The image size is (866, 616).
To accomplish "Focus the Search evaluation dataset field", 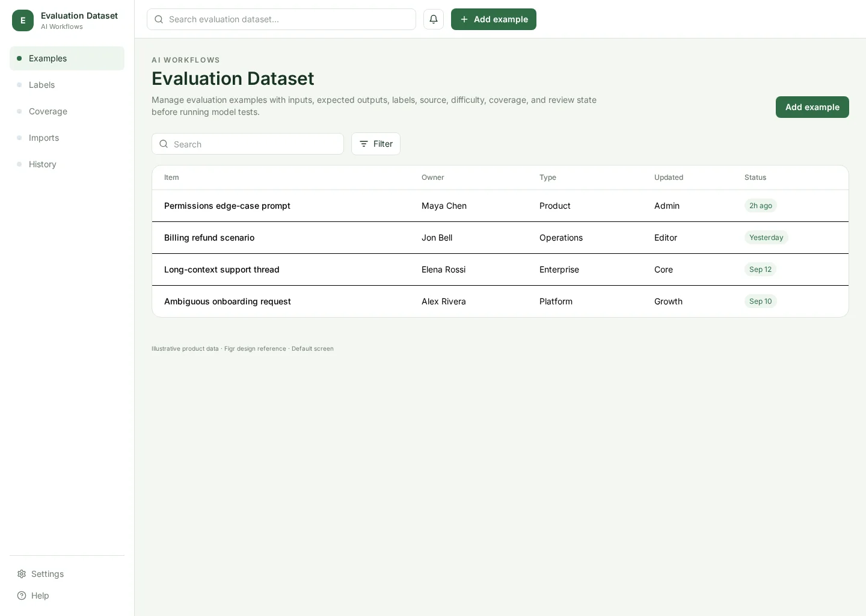I will coord(281,19).
